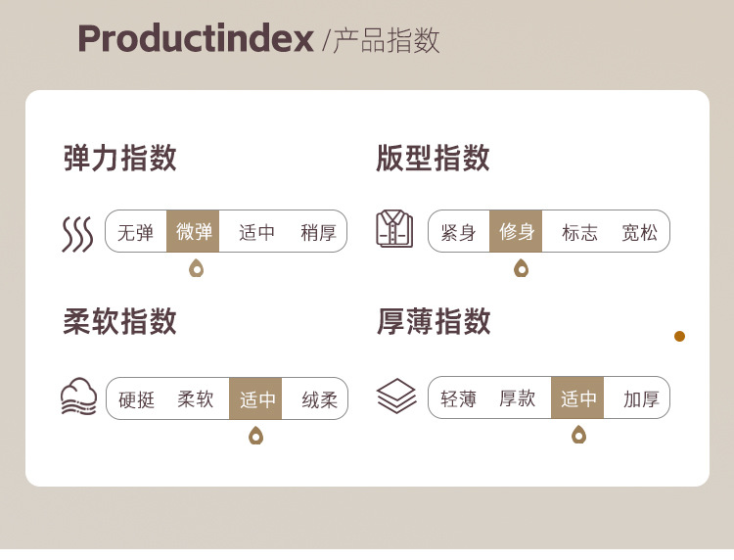Choose 加厚 thickness option
Screen dimensions: 734x560
(641, 398)
